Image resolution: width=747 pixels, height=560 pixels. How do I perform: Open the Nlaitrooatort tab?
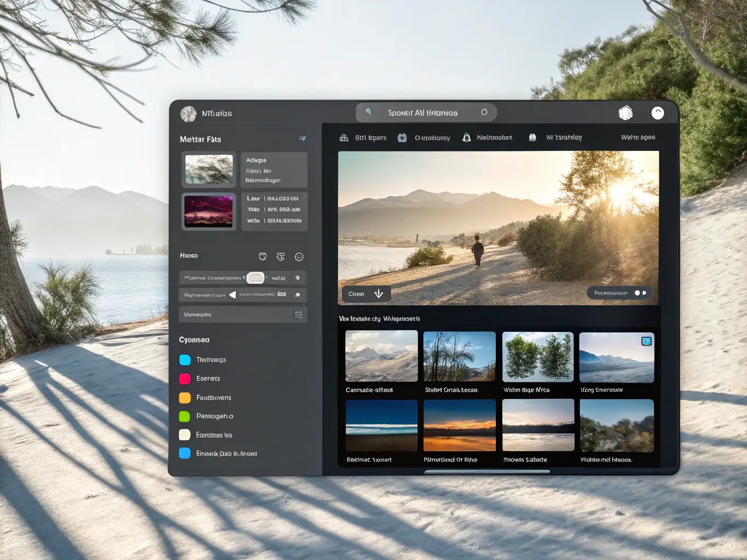tap(488, 138)
